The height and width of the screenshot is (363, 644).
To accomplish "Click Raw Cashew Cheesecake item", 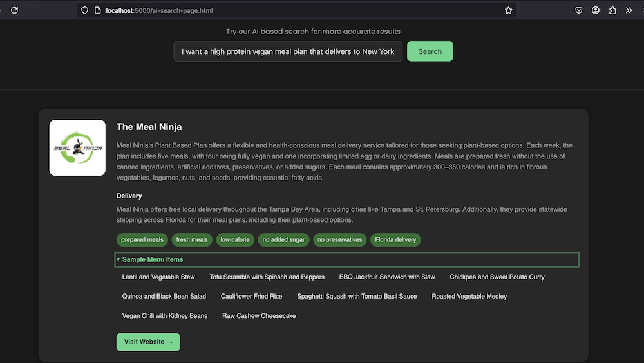I will point(259,316).
